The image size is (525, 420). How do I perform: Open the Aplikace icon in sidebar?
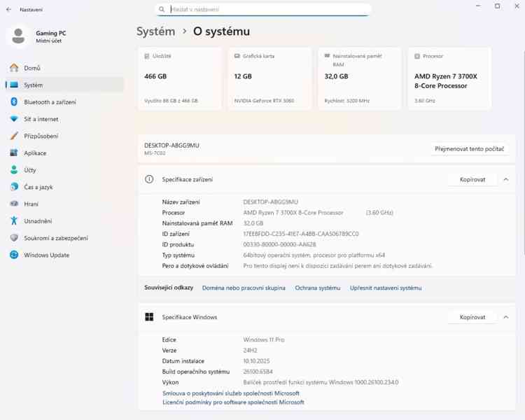[14, 153]
